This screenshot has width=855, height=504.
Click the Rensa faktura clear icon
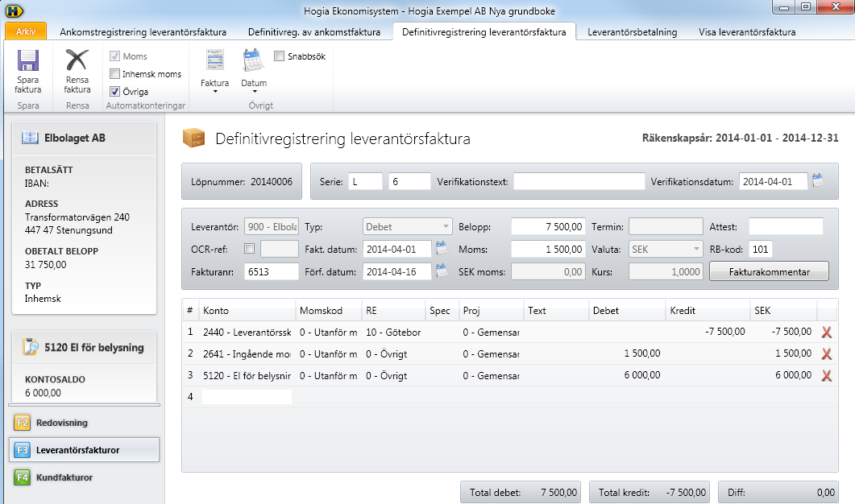(x=77, y=60)
